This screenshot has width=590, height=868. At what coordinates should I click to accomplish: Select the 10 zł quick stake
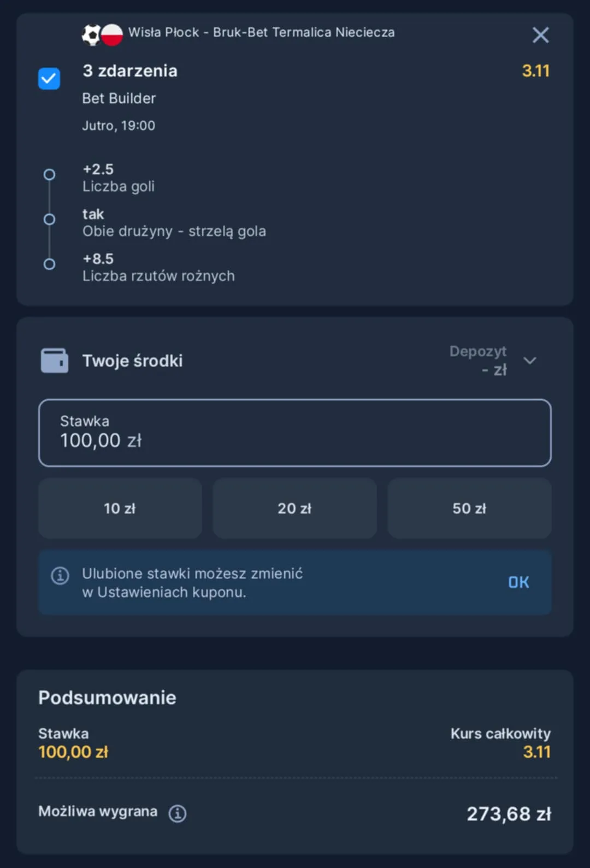pyautogui.click(x=120, y=509)
